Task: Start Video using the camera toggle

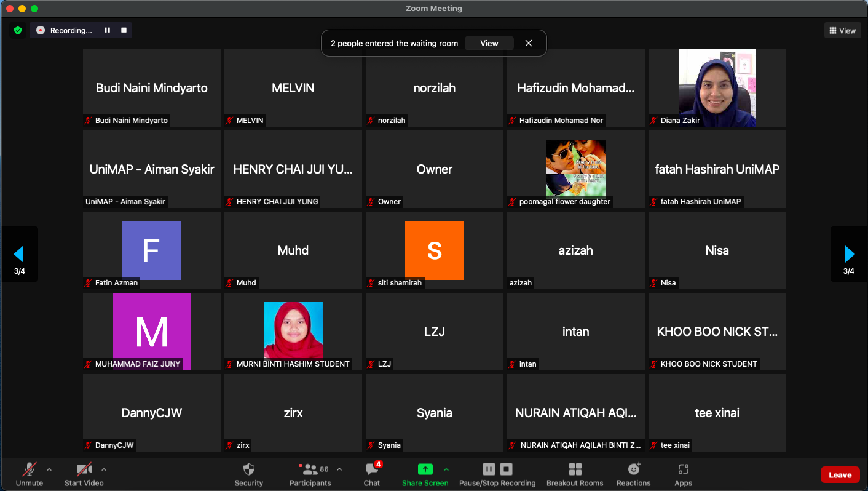Action: coord(84,470)
